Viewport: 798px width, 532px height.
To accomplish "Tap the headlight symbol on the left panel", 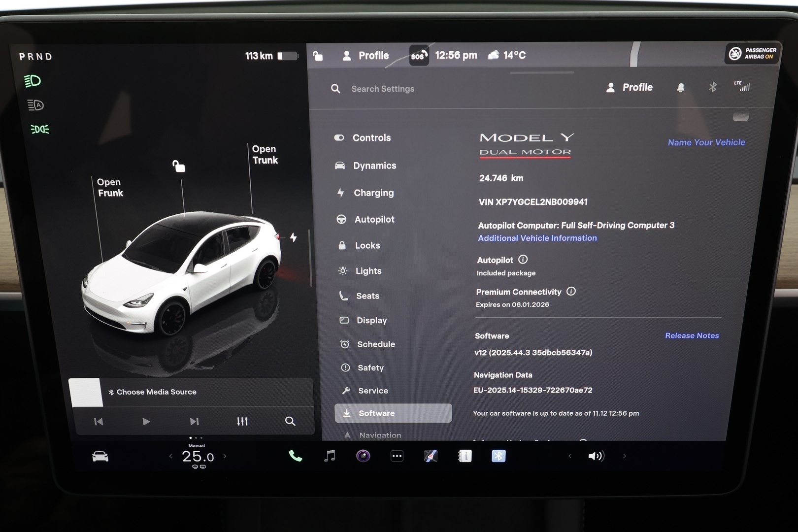I will coord(33,80).
